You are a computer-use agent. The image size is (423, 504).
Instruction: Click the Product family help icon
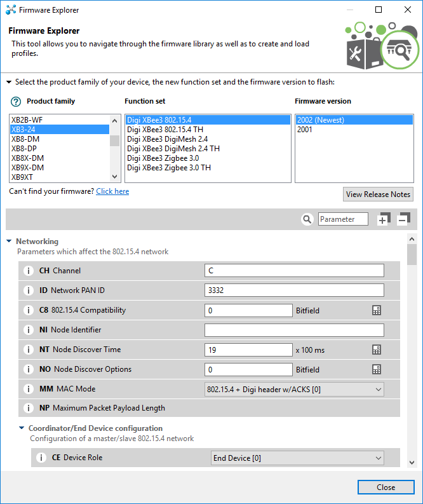point(16,102)
